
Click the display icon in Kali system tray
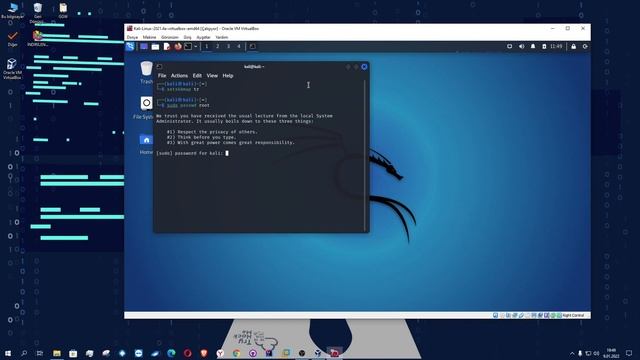pyautogui.click(x=509, y=47)
